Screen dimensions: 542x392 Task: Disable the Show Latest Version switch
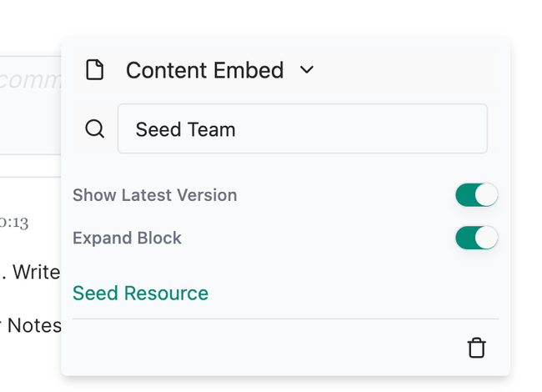[x=476, y=195]
